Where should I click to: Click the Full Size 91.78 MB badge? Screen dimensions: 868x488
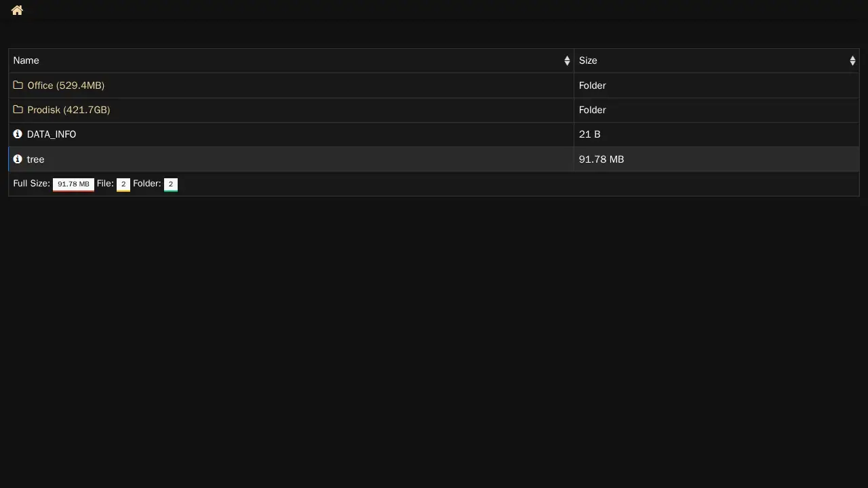click(x=73, y=184)
